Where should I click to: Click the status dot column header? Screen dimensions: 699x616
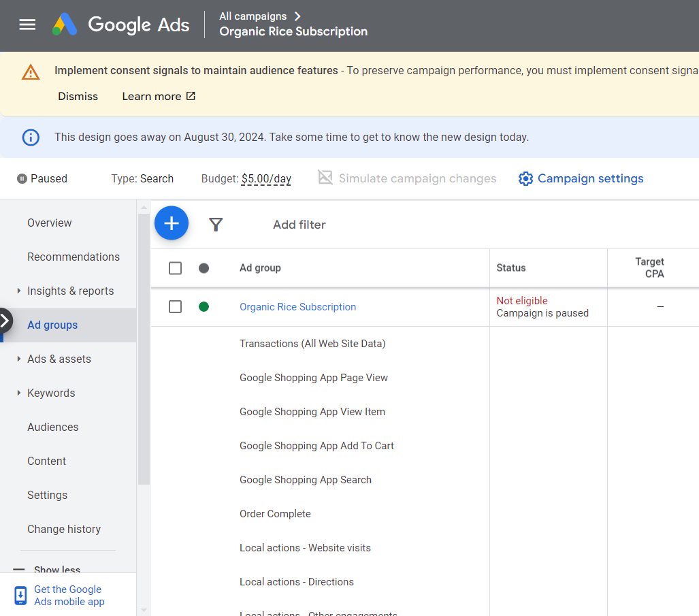click(x=204, y=268)
